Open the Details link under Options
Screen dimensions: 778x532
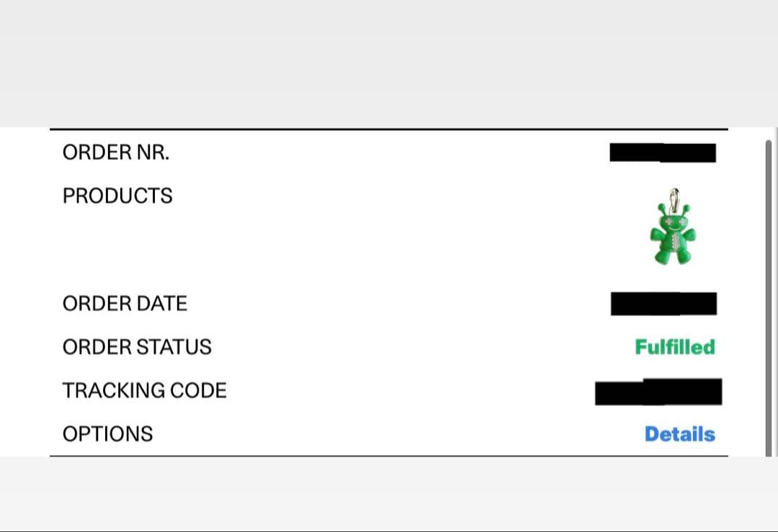point(679,434)
